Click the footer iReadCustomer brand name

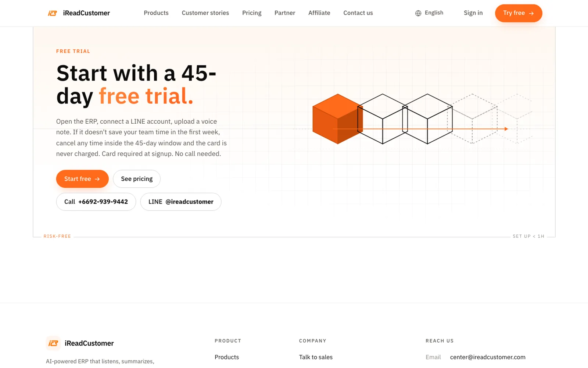point(89,343)
